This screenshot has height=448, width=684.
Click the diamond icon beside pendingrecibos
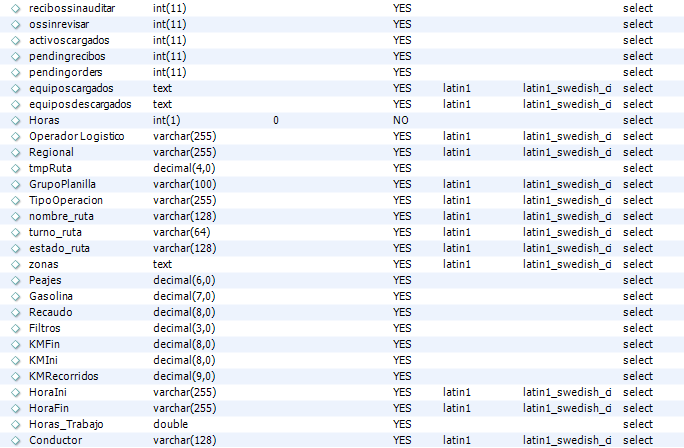[x=16, y=56]
